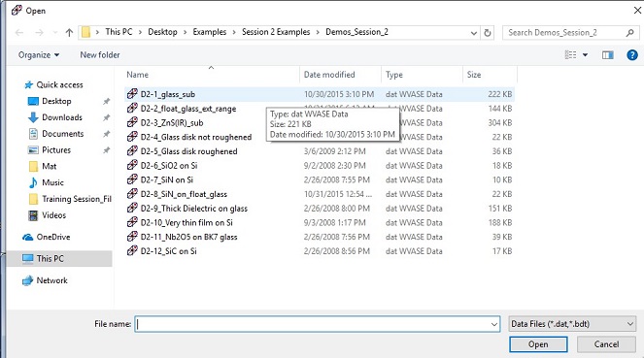
Task: Expand the address bar history dropdown
Action: tap(474, 33)
